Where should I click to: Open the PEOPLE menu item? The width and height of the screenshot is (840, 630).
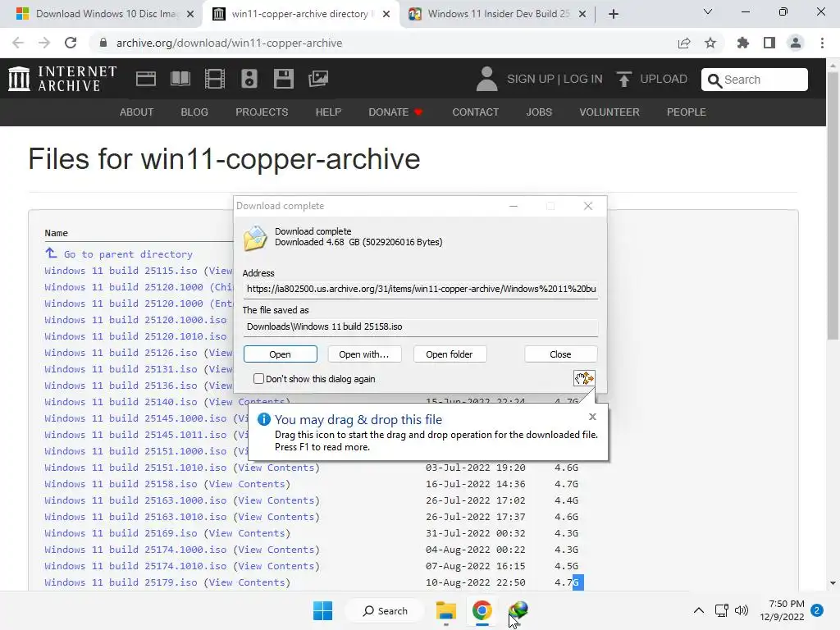click(687, 112)
